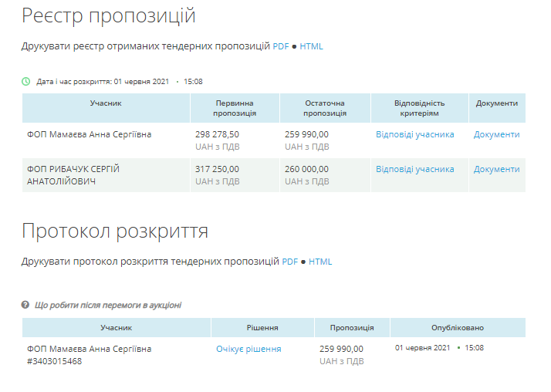The height and width of the screenshot is (392, 551).
Task: Click the question mark help icon
Action: 25,305
